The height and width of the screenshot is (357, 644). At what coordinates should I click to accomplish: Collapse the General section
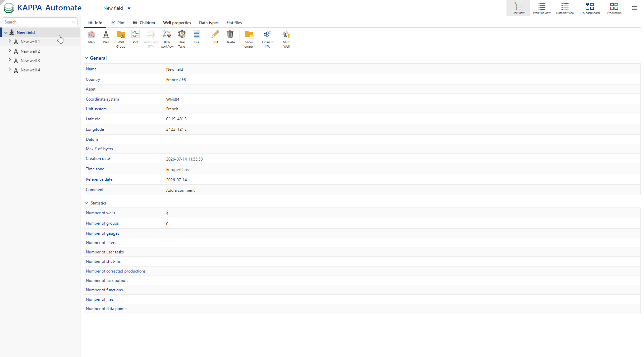coord(87,58)
